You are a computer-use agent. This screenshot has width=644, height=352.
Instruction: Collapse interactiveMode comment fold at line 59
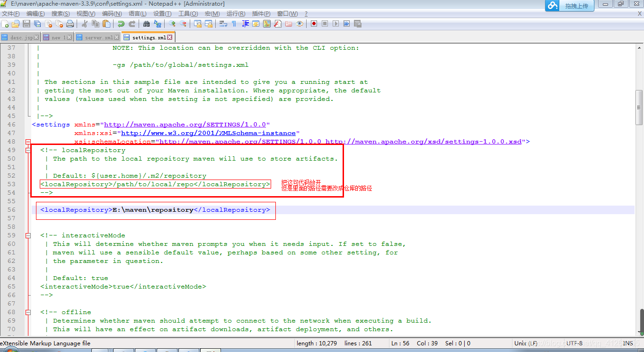pos(28,235)
